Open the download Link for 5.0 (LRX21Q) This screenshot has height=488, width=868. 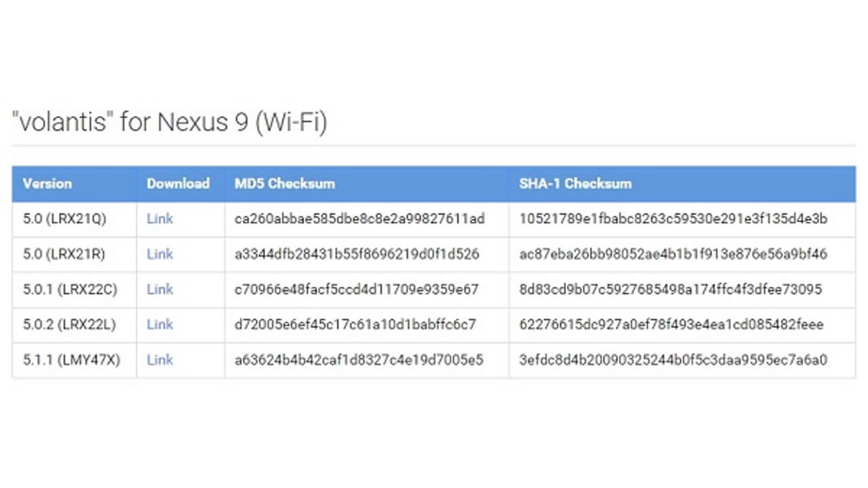point(160,219)
